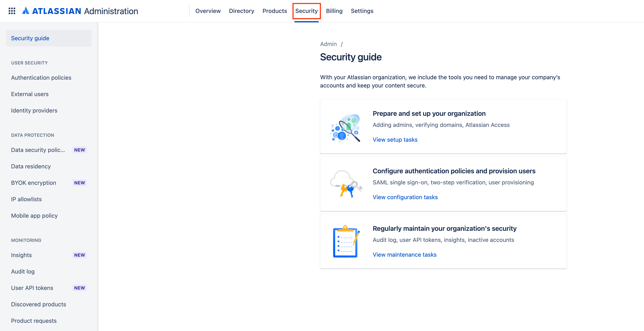
Task: Open the app switcher grid icon
Action: [x=12, y=11]
